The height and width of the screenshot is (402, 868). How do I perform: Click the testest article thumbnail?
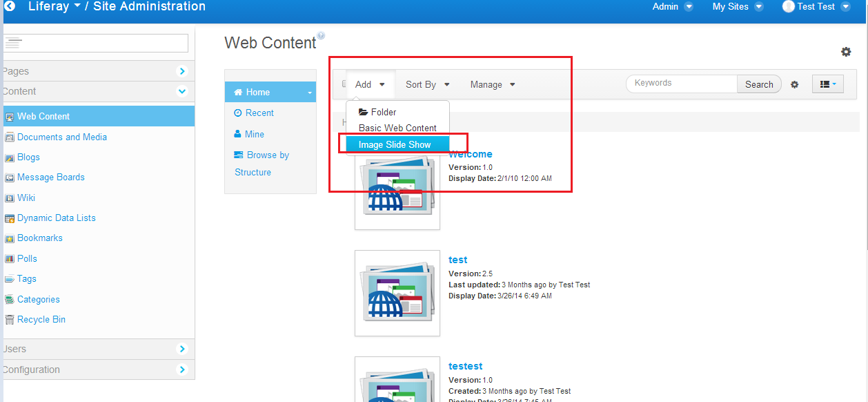(397, 379)
